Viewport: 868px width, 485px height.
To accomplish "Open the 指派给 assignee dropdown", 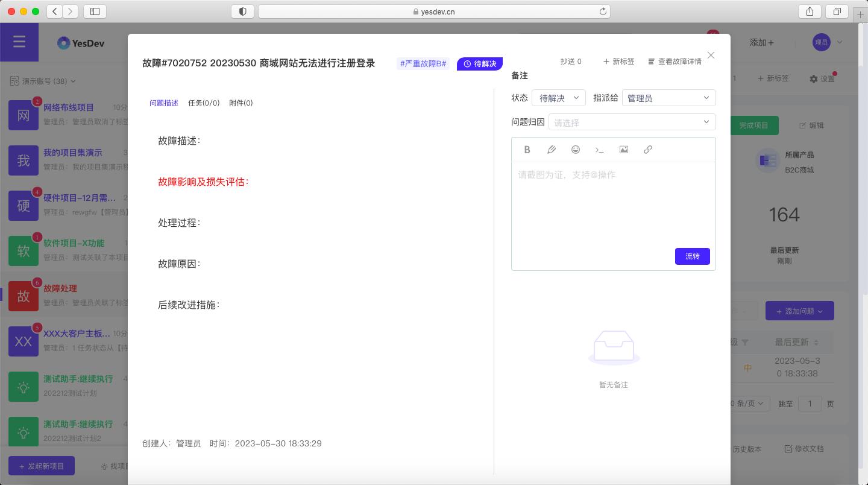I will 668,98.
